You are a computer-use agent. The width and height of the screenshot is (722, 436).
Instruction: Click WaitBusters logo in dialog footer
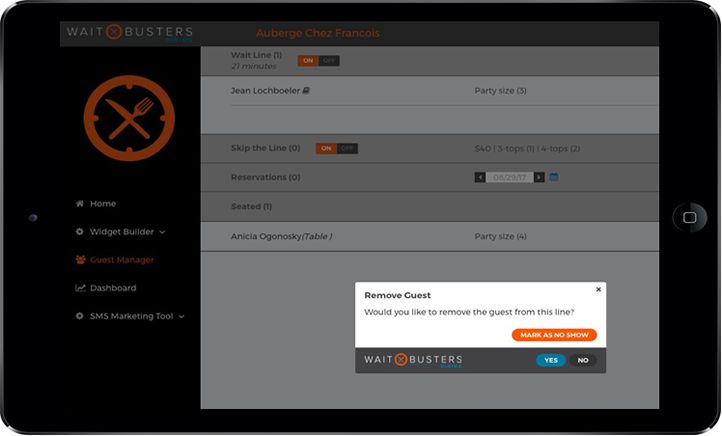pyautogui.click(x=413, y=360)
